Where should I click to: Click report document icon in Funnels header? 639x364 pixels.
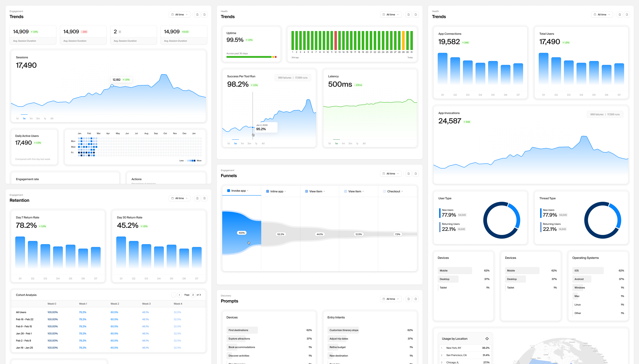coord(408,174)
